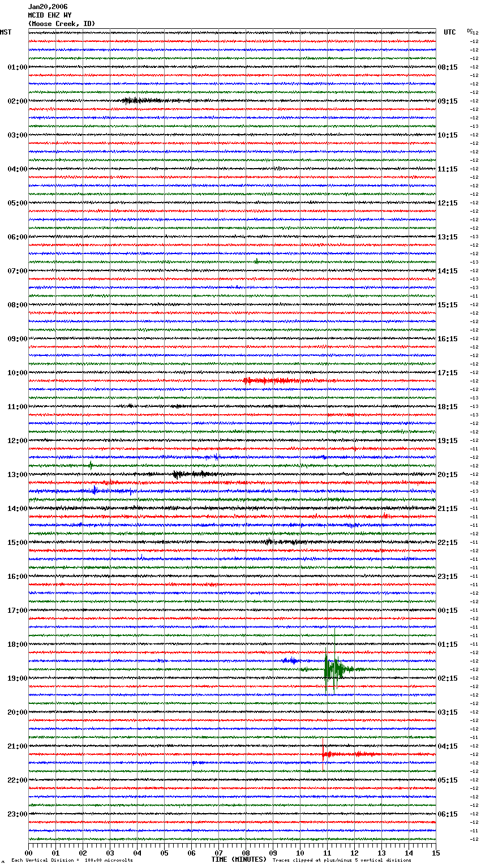Select the 23:00 MST row label
Image resolution: width=481 pixels, height=868 pixels.
pos(17,814)
